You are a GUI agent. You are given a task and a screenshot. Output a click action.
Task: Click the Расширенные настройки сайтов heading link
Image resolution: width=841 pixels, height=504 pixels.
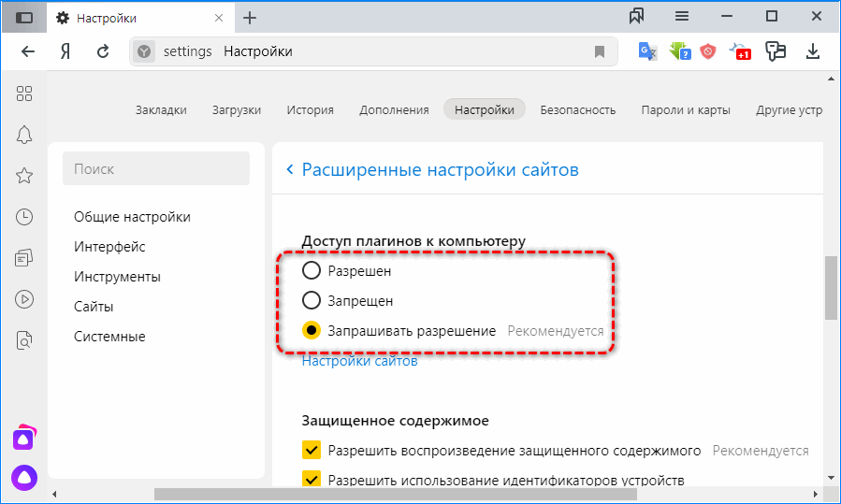click(440, 169)
